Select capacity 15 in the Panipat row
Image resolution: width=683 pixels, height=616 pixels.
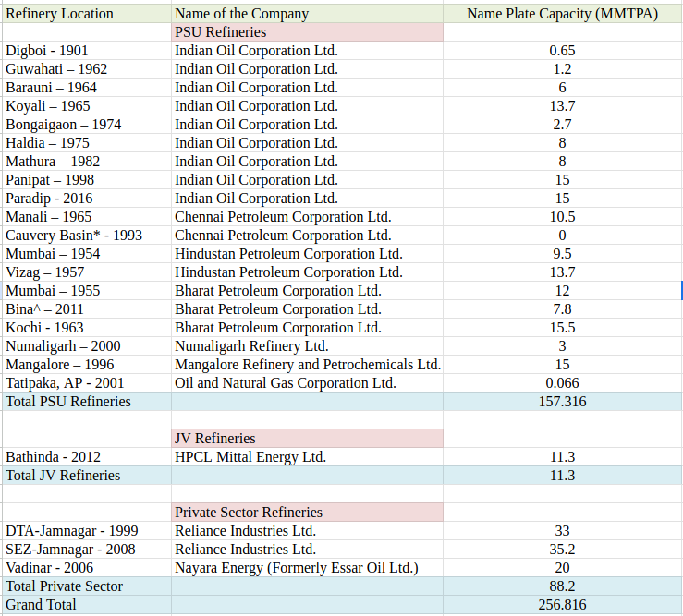coord(563,180)
